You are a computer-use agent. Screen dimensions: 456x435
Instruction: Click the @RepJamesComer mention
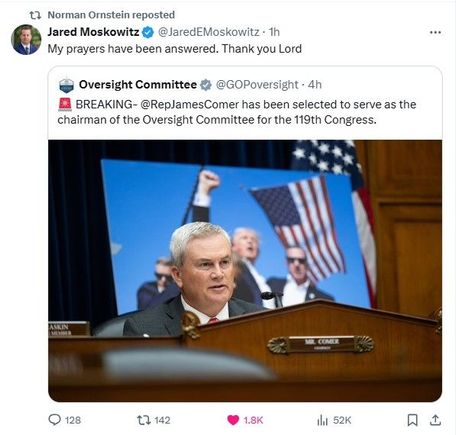[x=189, y=104]
